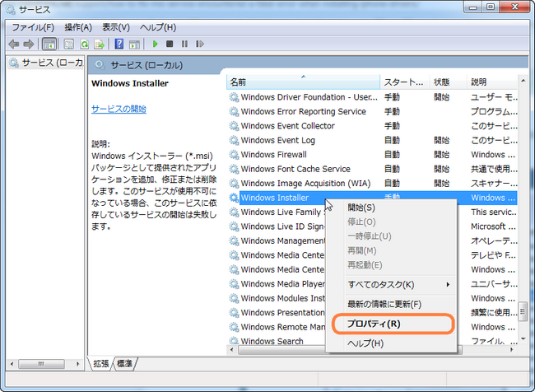Click the gear icon for Windows Event Collector
The image size is (535, 392).
coord(234,126)
